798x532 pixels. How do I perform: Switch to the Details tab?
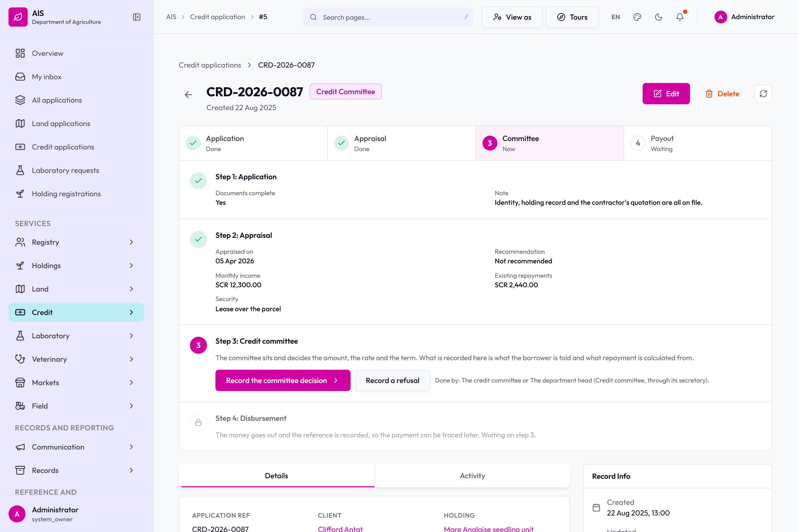point(277,476)
